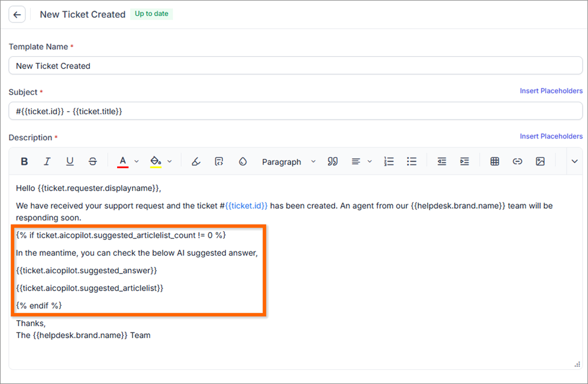Click the '{% if ticket.aicopilot...' condition line
588x384 pixels.
(x=121, y=235)
